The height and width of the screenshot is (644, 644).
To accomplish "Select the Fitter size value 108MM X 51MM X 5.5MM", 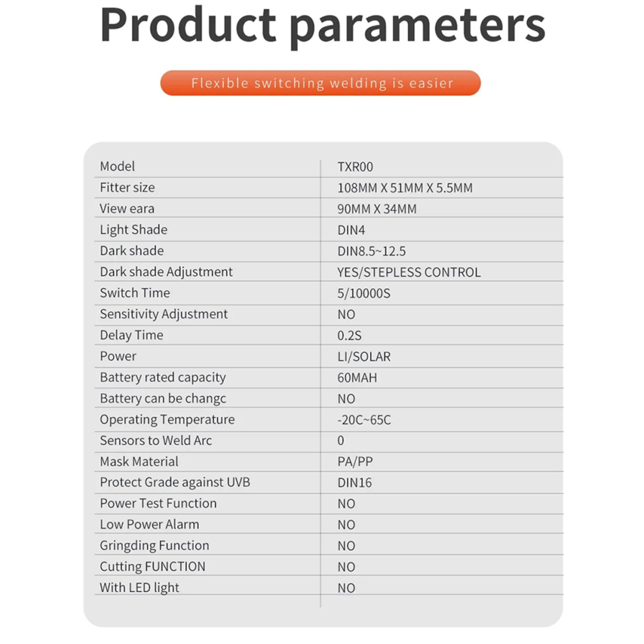I will [x=405, y=188].
